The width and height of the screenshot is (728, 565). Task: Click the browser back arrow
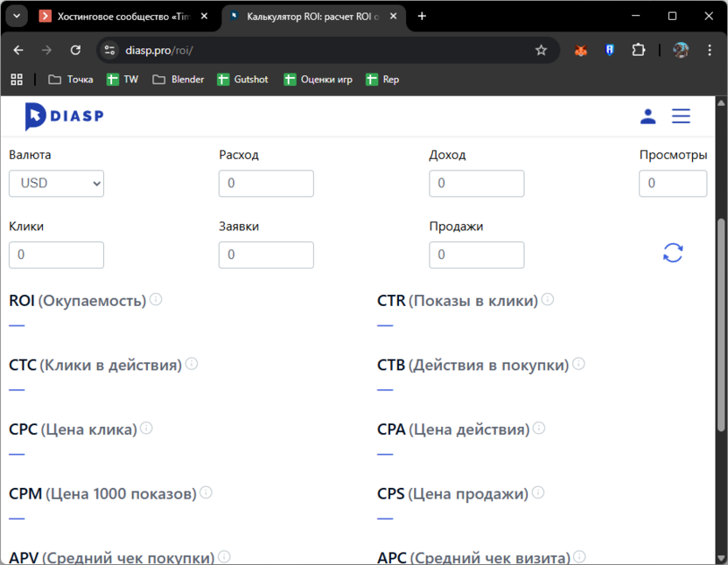point(17,50)
